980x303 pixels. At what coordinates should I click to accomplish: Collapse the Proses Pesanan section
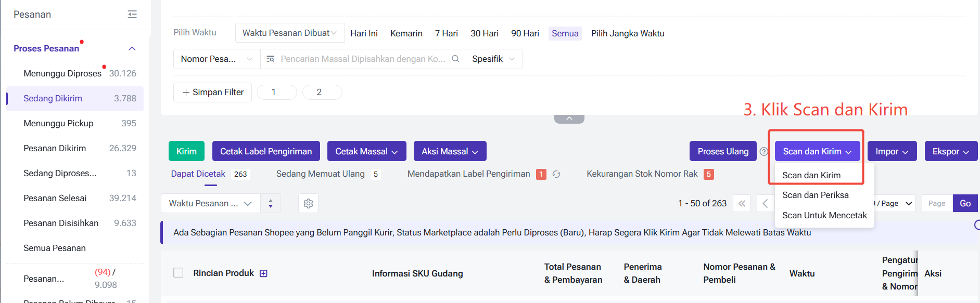(132, 48)
